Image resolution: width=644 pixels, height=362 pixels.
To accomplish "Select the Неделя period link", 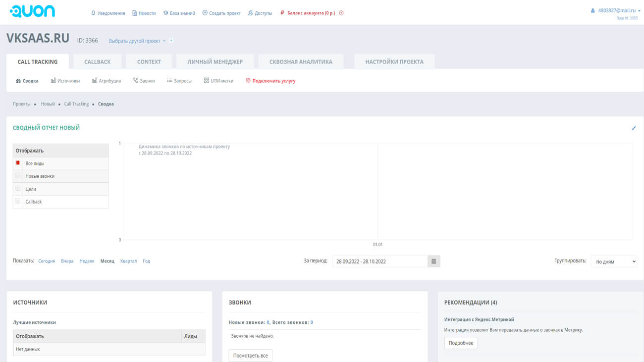I will pos(87,261).
